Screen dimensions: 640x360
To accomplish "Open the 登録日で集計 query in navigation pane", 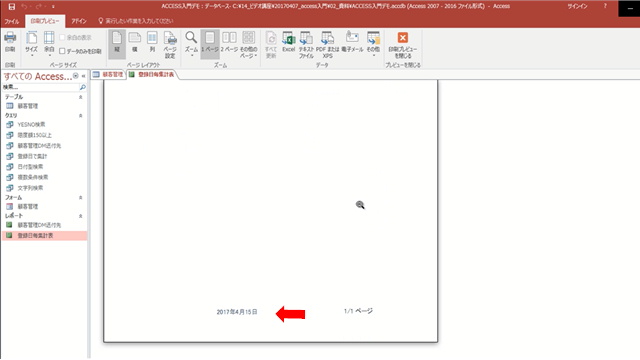I will coord(32,156).
